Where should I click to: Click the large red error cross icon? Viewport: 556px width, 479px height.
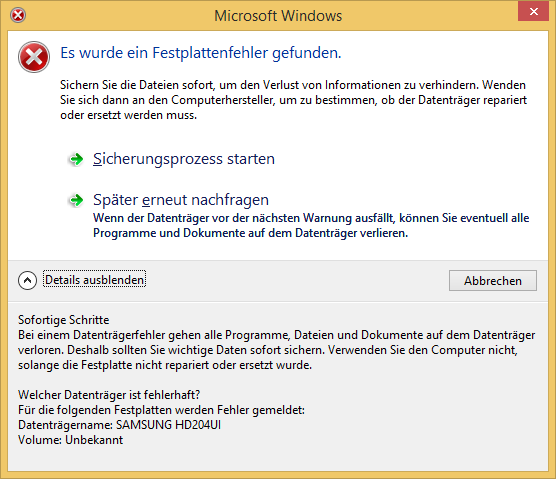point(34,57)
